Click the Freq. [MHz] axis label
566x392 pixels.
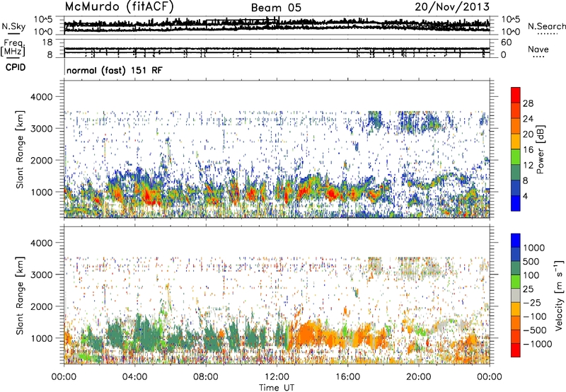(13, 48)
